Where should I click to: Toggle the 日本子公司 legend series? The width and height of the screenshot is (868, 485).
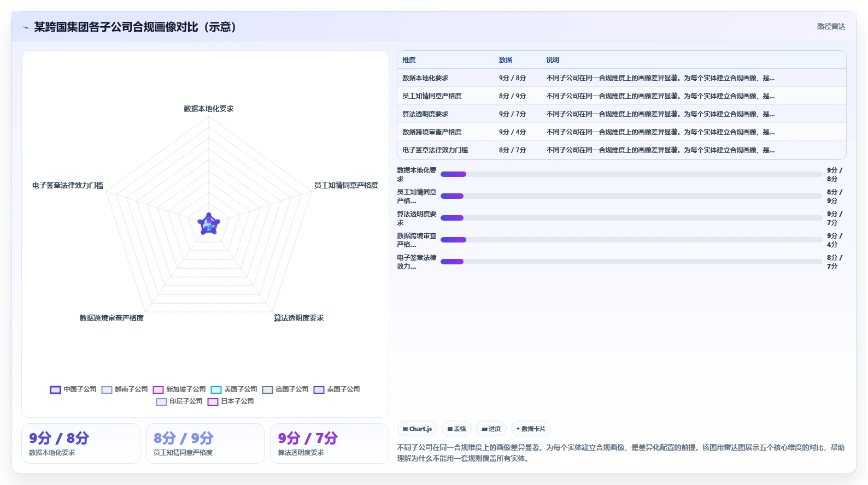tap(231, 401)
